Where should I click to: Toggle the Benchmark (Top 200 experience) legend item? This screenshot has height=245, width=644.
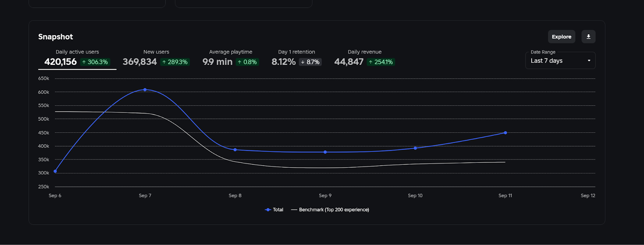(x=330, y=210)
